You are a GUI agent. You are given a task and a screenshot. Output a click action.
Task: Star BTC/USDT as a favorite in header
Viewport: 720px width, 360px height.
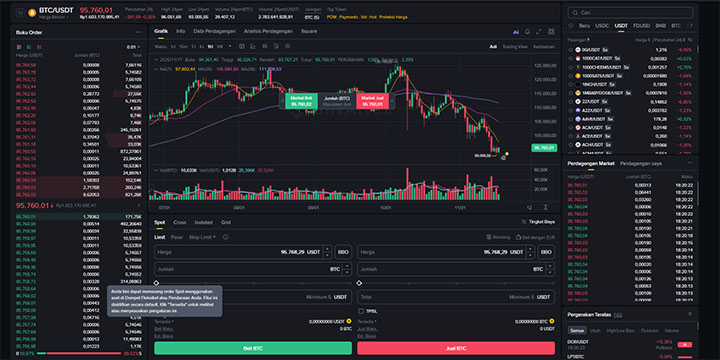click(20, 13)
